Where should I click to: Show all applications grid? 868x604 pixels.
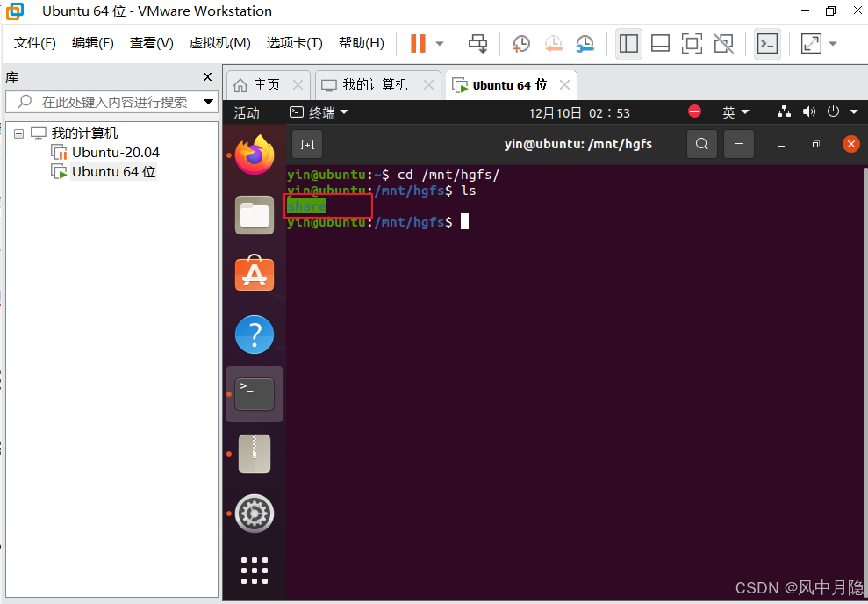pyautogui.click(x=255, y=571)
